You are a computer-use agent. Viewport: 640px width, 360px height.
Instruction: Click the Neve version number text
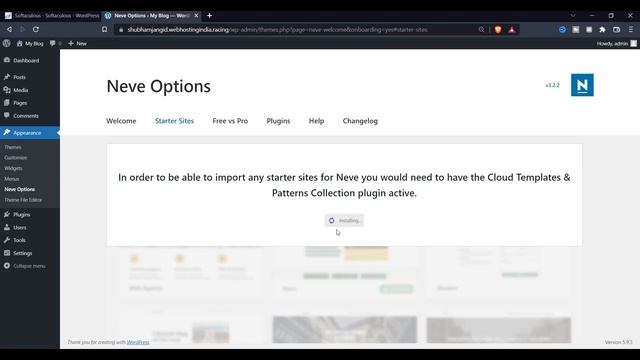coord(553,85)
